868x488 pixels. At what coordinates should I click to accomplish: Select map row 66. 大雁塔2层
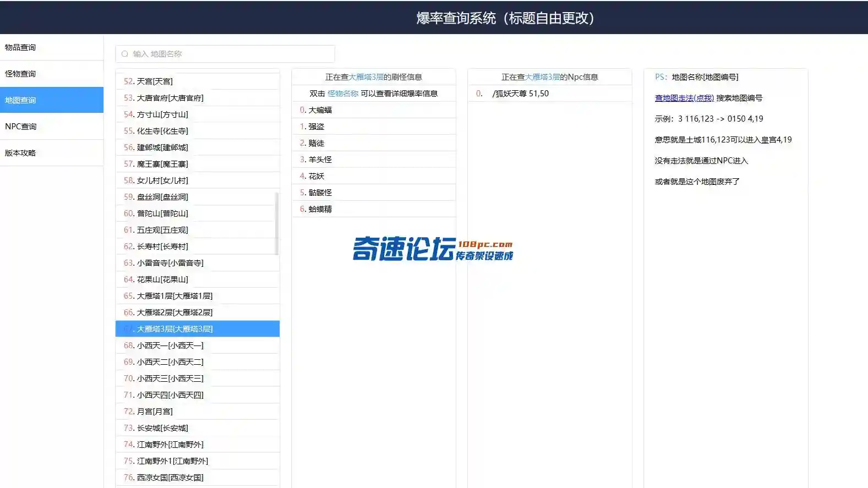click(198, 312)
